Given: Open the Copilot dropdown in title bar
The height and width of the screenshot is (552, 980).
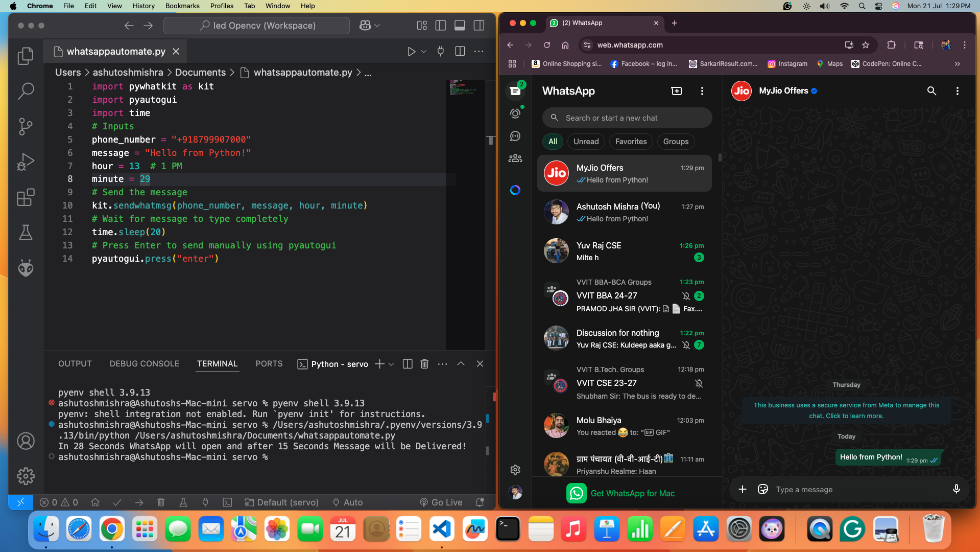Looking at the screenshot, I should tap(377, 25).
